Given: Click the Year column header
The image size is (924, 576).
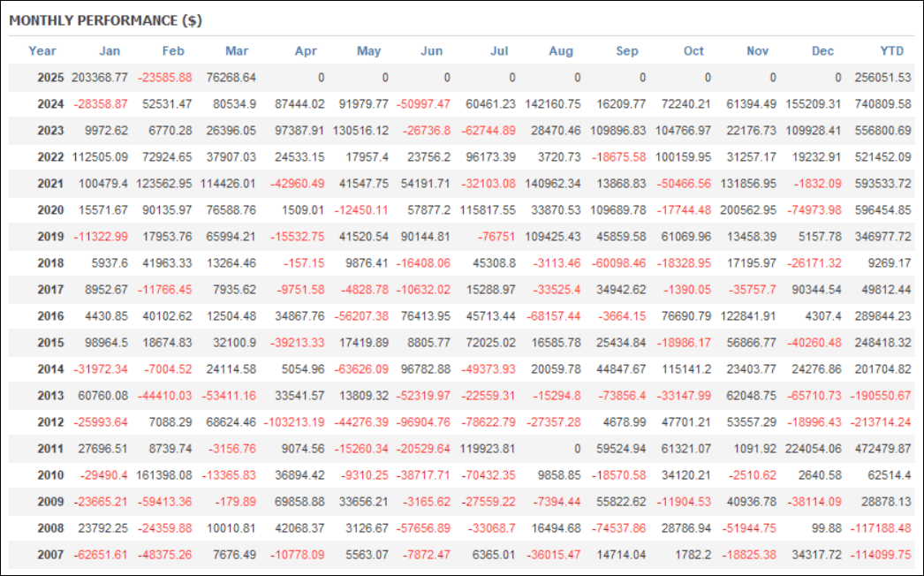Looking at the screenshot, I should (42, 51).
